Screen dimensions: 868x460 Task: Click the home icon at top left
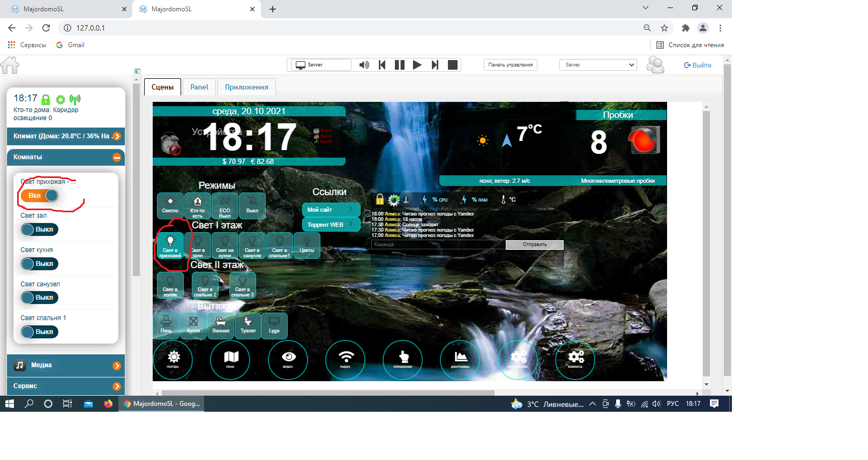click(10, 65)
